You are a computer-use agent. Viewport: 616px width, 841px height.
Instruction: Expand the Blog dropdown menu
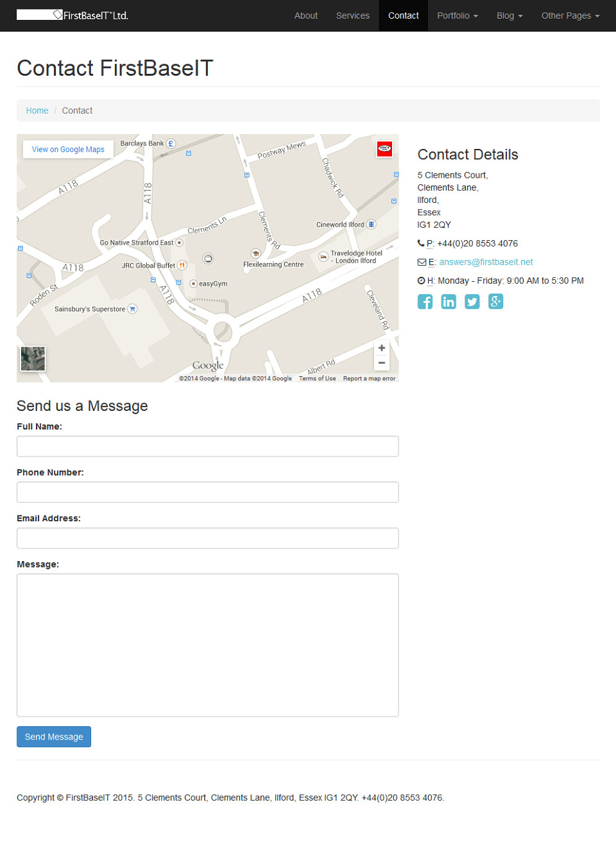point(509,15)
